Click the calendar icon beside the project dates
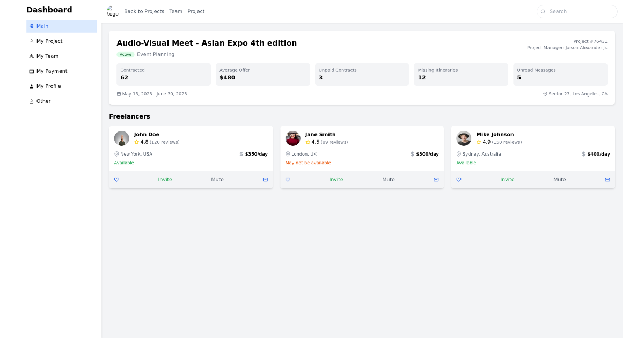The height and width of the screenshot is (338, 644). pos(119,93)
